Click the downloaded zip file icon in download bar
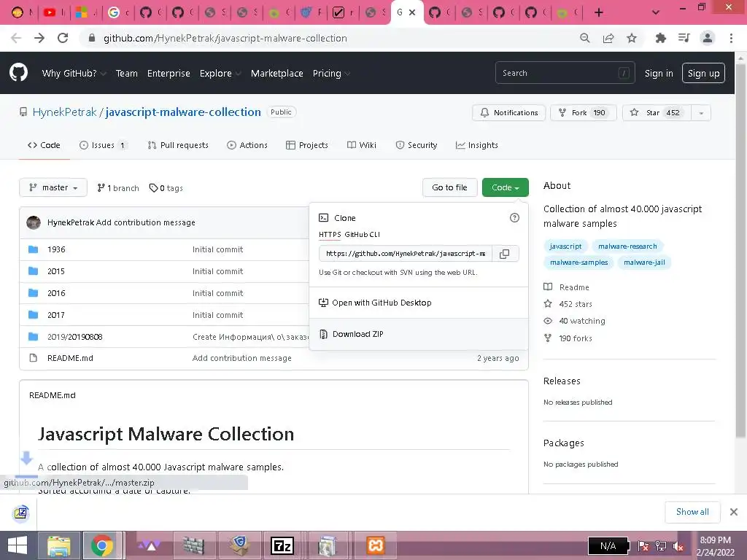The width and height of the screenshot is (747, 560). point(21,513)
